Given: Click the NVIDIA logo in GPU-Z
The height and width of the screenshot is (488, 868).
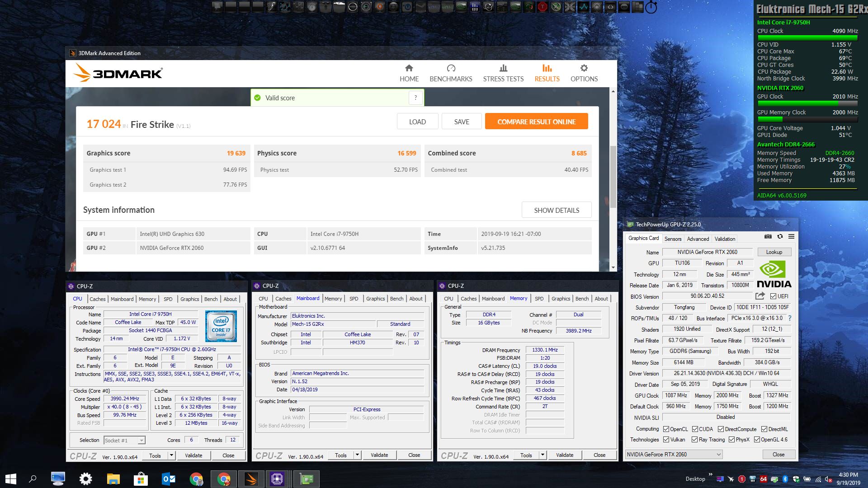Looking at the screenshot, I should 774,274.
